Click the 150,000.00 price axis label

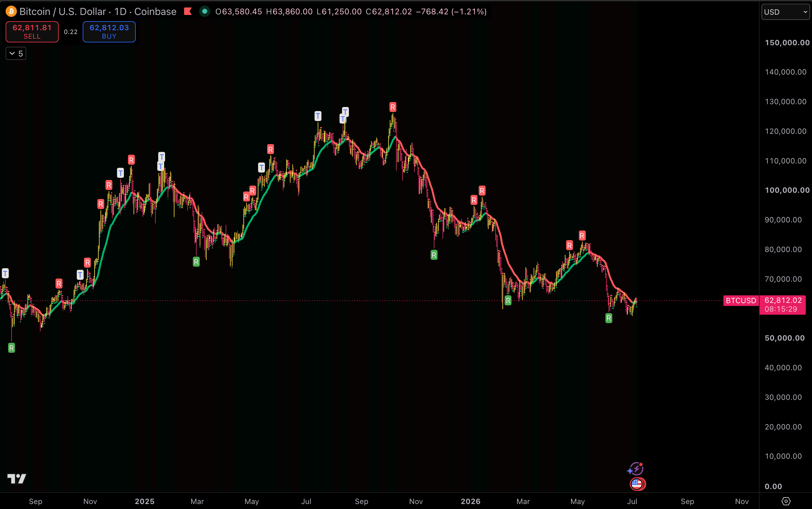click(x=787, y=42)
